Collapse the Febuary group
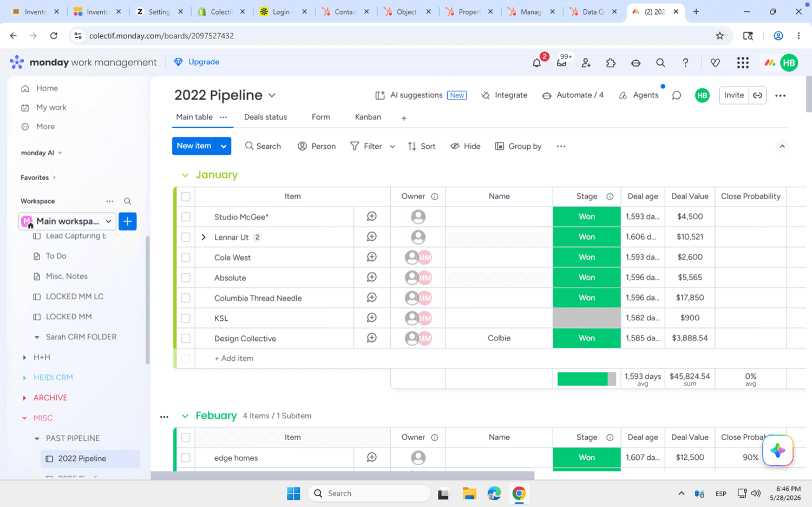Screen dimensions: 812x507 [x=185, y=416]
